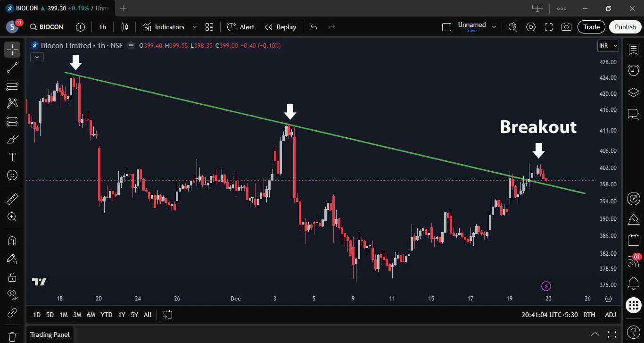Open the 1h interval selector
The width and height of the screenshot is (644, 343).
(102, 27)
